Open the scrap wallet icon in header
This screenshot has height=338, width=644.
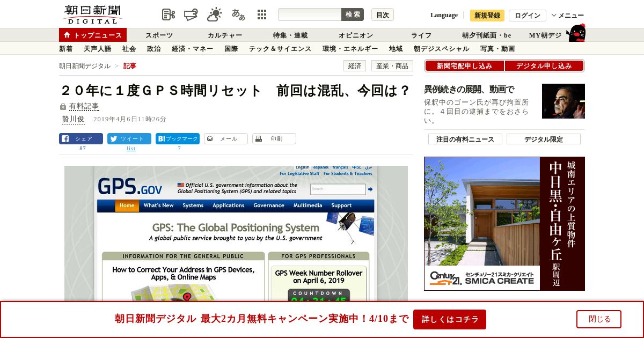[191, 14]
